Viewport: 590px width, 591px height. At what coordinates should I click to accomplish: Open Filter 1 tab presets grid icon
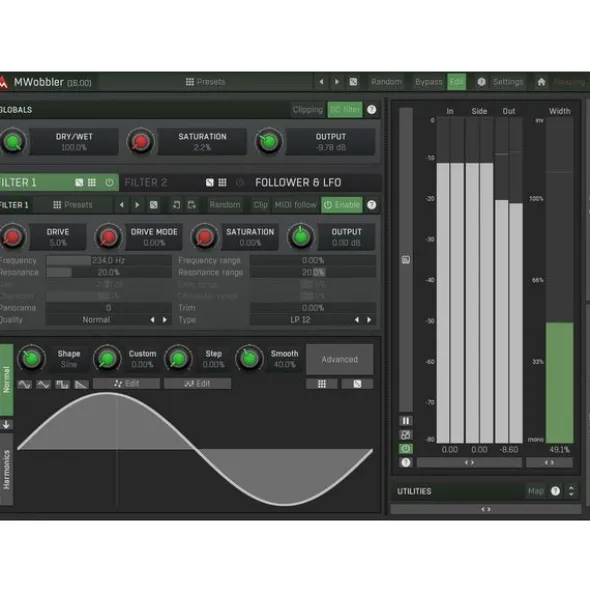[x=92, y=183]
